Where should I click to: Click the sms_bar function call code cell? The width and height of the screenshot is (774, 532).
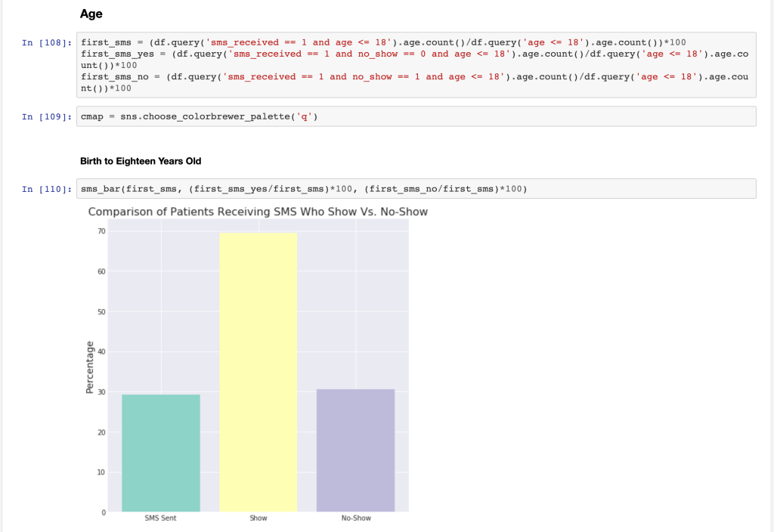[416, 189]
